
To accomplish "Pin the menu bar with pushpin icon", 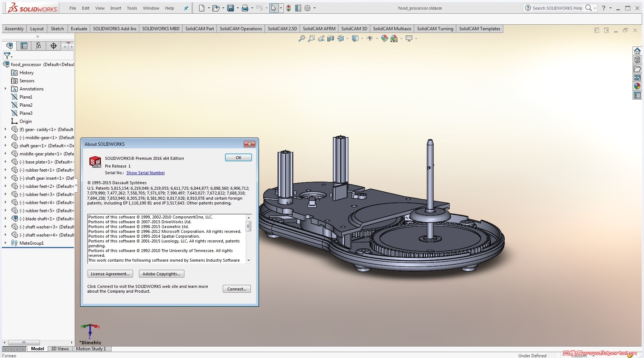I will click(186, 8).
